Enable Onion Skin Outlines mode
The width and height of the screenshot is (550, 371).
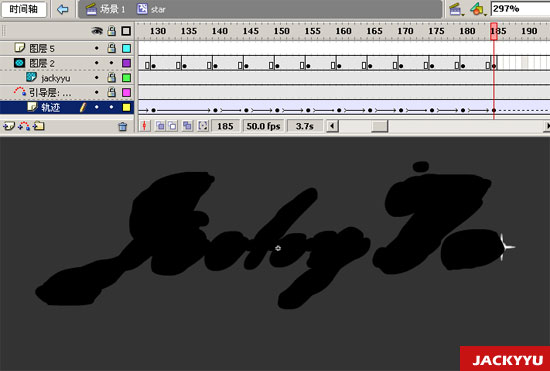(173, 126)
